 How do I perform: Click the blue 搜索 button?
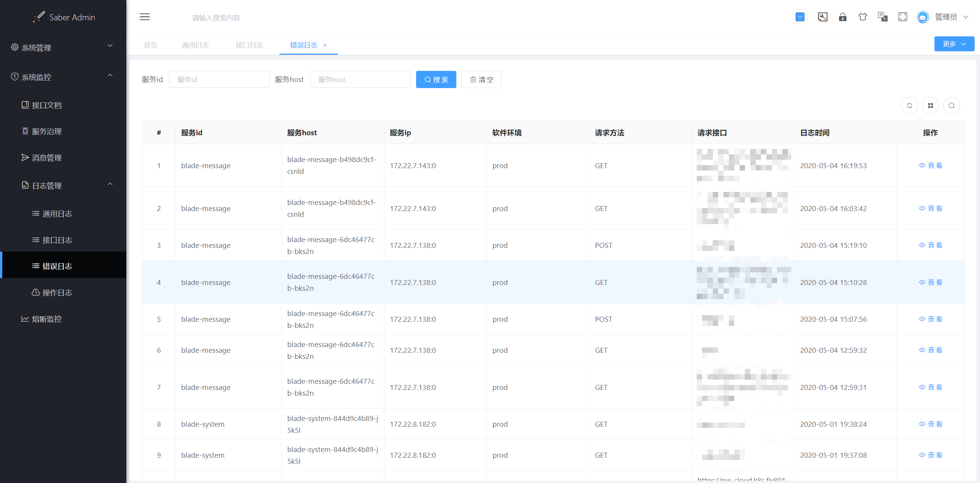pyautogui.click(x=436, y=80)
